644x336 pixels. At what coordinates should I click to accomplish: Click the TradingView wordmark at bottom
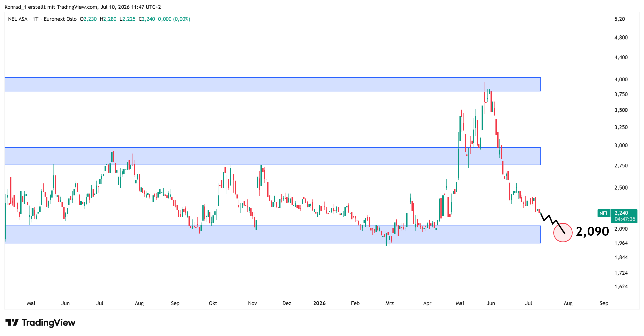coord(48,322)
